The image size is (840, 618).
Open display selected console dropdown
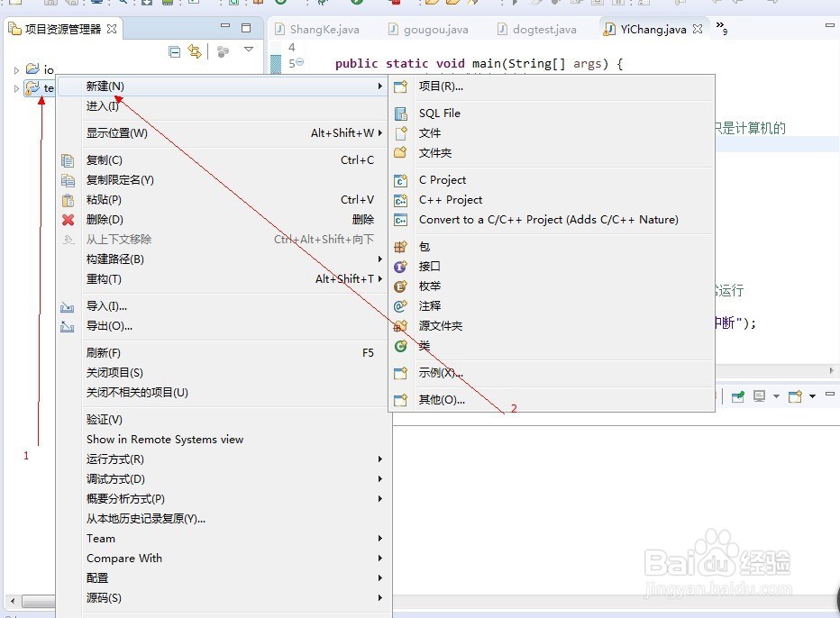pyautogui.click(x=776, y=396)
